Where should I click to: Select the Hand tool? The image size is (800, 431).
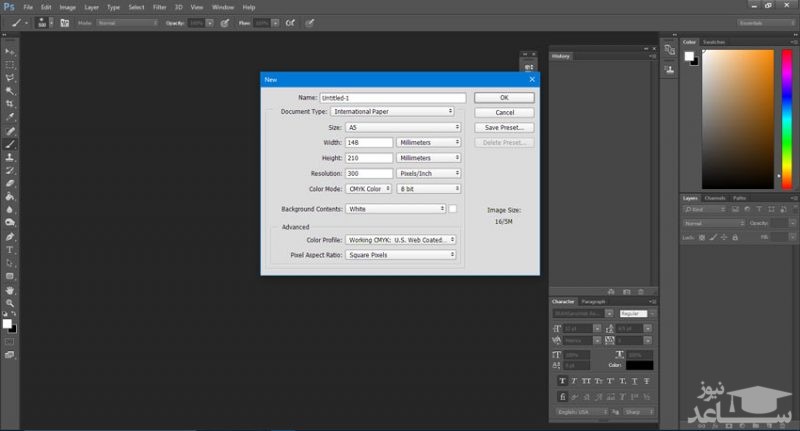(x=10, y=288)
